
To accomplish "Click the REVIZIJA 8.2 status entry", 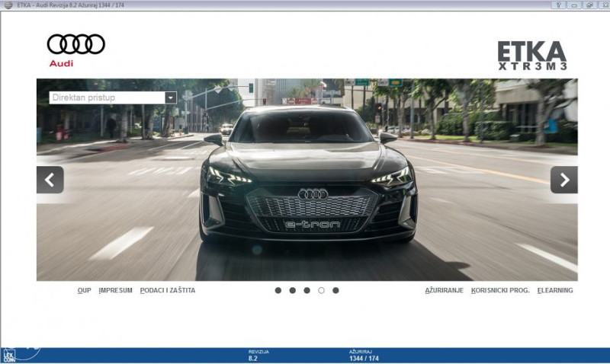I will [x=258, y=355].
